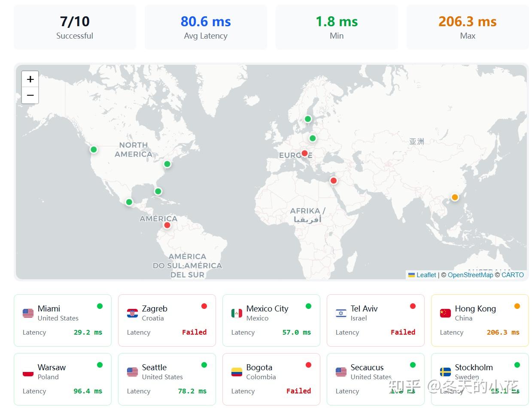The height and width of the screenshot is (408, 532).
Task: Click the Colombia flag on Bogota card
Action: pyautogui.click(x=237, y=372)
